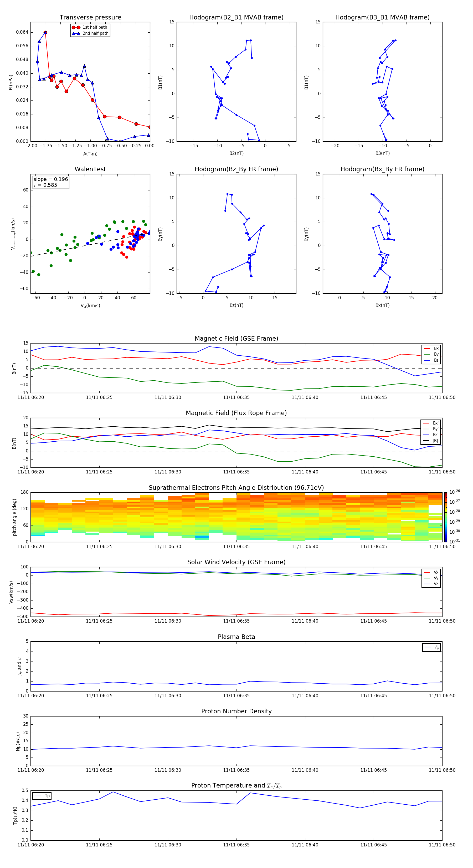Image resolution: width=473 pixels, height=868 pixels.
Task: Click the 'WalenTest' plot title
Action: [90, 169]
